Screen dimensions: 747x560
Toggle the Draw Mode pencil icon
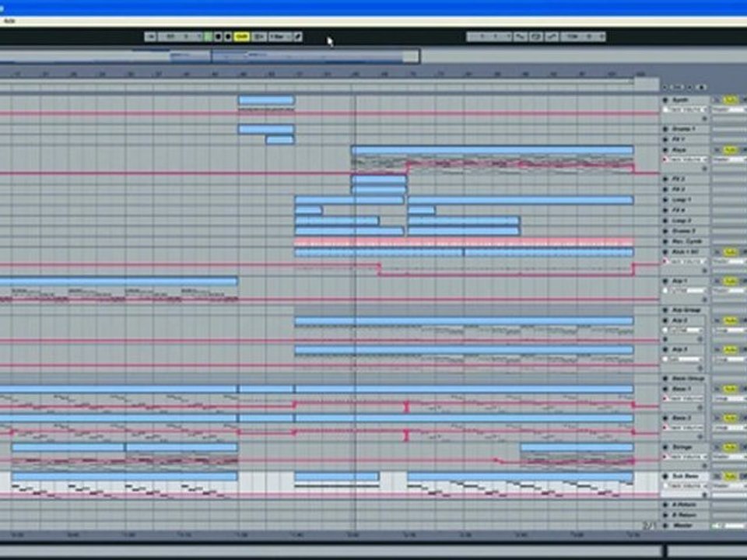(x=298, y=37)
